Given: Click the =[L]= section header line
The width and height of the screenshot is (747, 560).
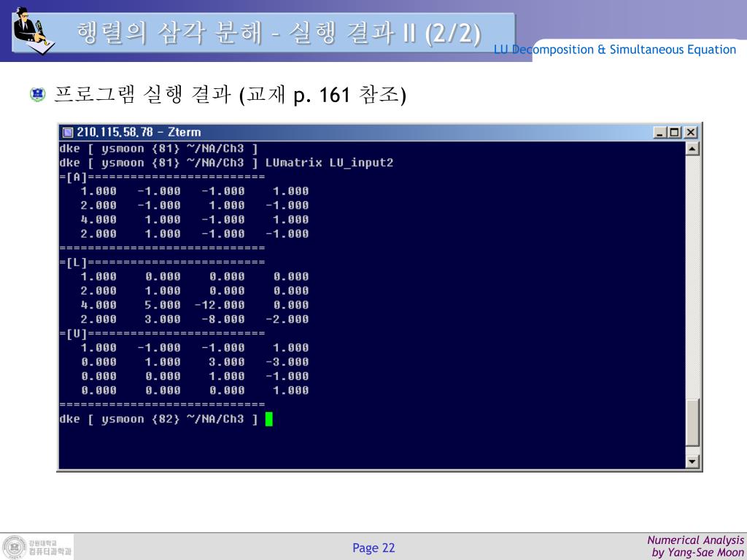Looking at the screenshot, I should (162, 262).
